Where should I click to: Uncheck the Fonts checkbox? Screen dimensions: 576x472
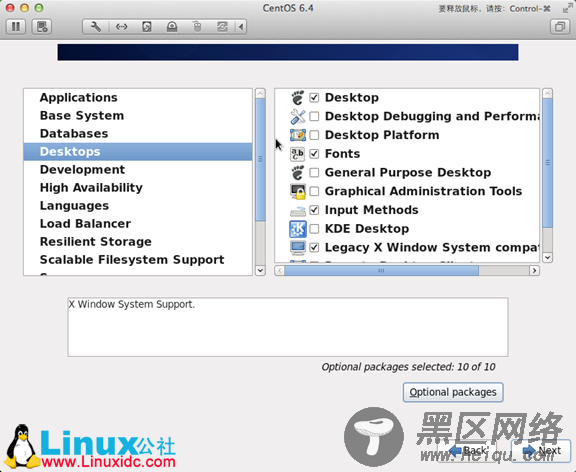314,154
